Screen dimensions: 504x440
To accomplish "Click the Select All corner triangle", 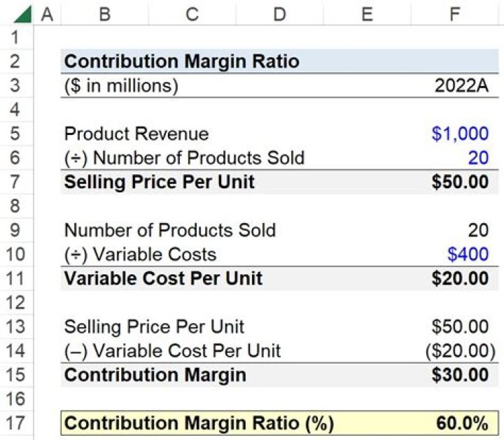I will (22, 13).
